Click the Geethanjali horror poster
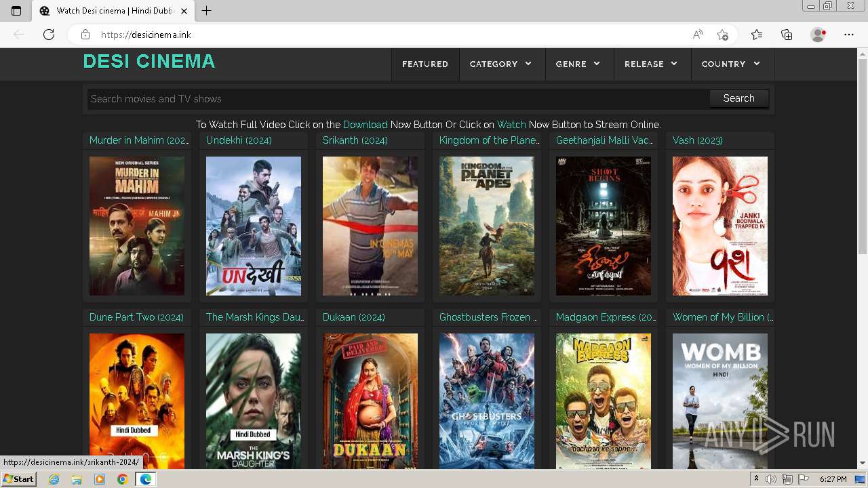868x488 pixels. click(604, 226)
